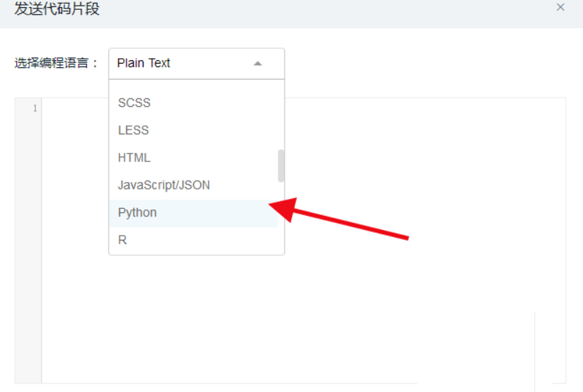Select R from the language options
The image size is (583, 392).
tap(122, 241)
